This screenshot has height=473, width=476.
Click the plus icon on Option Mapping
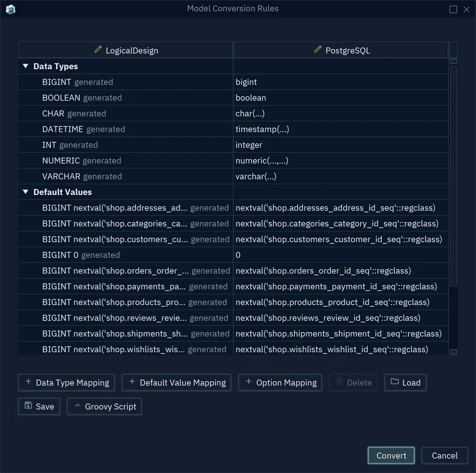pyautogui.click(x=248, y=382)
